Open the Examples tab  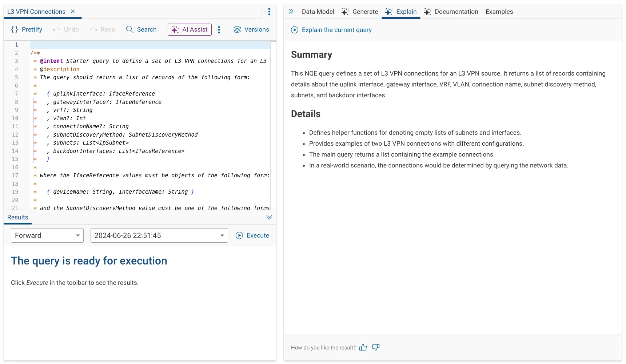pyautogui.click(x=499, y=12)
